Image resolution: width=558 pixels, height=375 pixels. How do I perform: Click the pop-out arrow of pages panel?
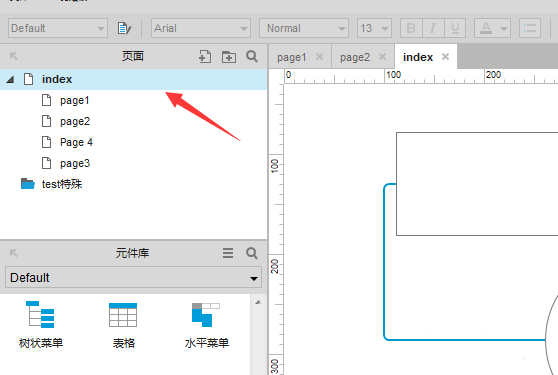click(14, 56)
